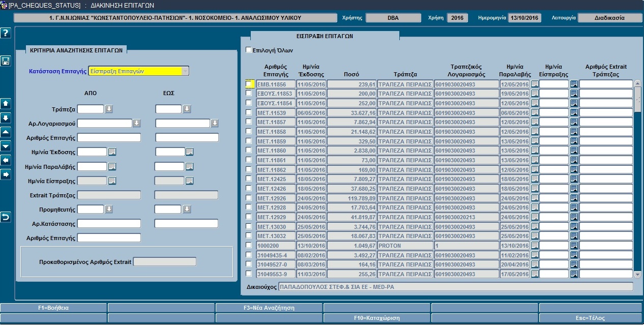Select checkbox for cheque 31049527-0
The width and height of the screenshot is (644, 325).
[249, 264]
